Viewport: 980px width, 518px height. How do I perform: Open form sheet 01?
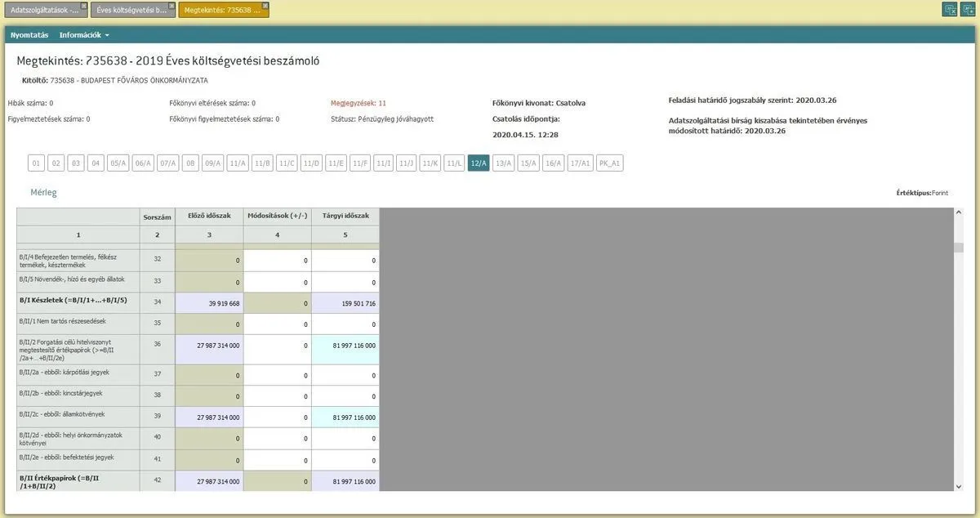pos(36,163)
